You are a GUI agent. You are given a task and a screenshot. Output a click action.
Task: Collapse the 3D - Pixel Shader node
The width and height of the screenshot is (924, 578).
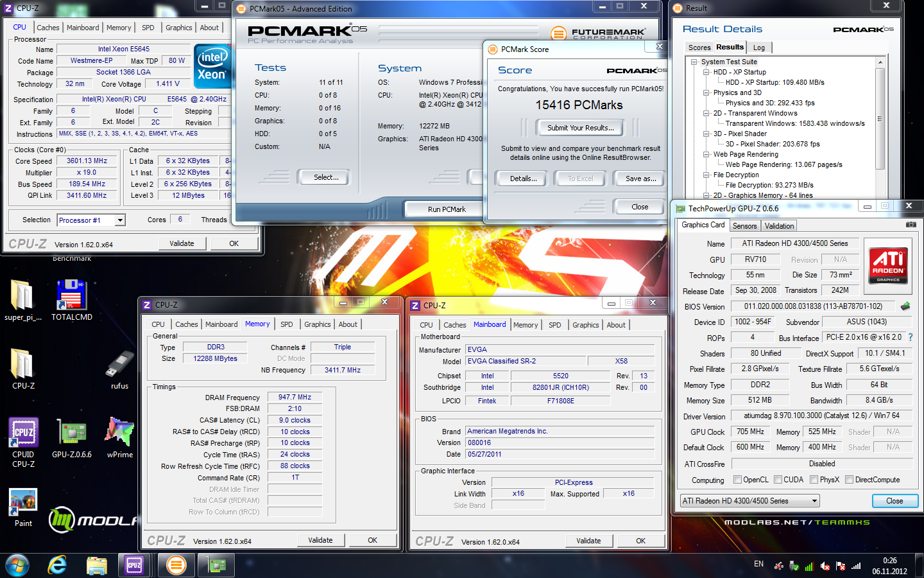point(706,134)
